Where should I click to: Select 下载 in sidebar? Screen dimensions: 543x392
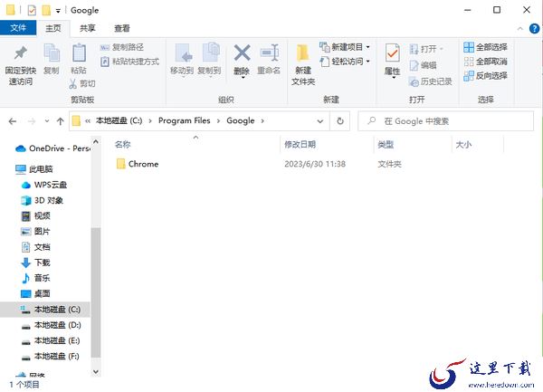(35, 263)
